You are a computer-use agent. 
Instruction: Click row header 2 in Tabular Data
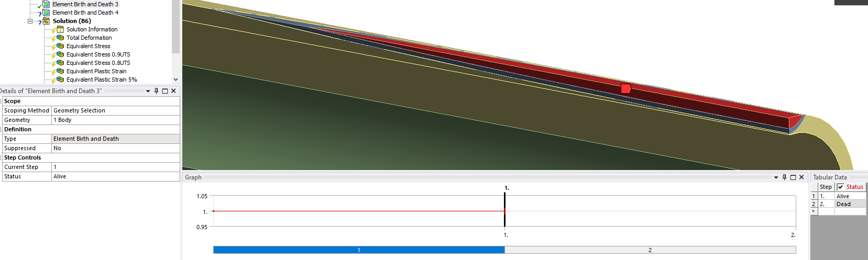(x=814, y=204)
